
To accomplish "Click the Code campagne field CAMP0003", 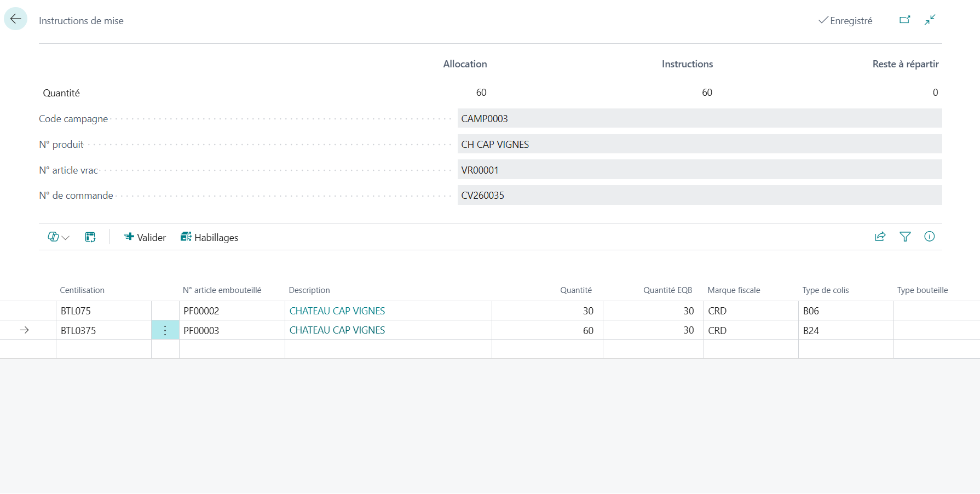I will tap(700, 118).
